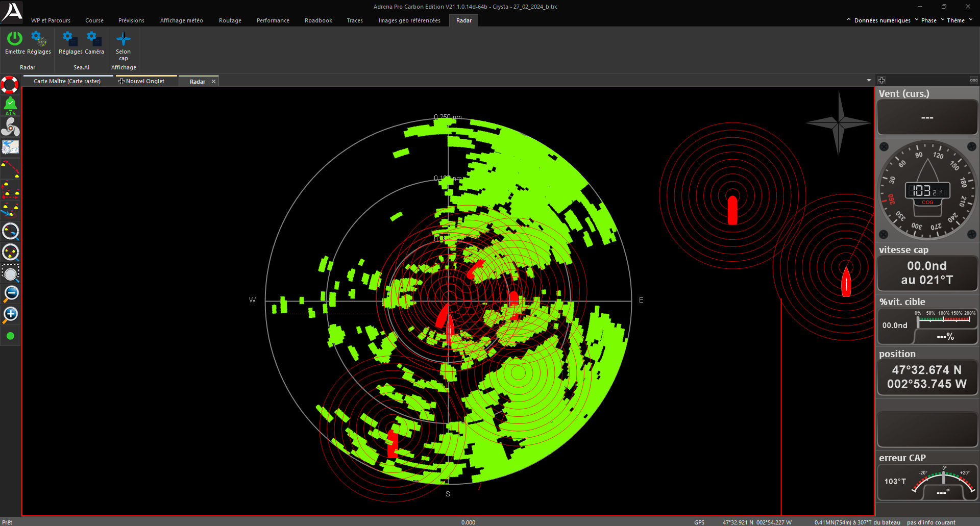This screenshot has width=980, height=526.
Task: Open the Carte Maître (Carte raster) tab
Action: click(67, 81)
